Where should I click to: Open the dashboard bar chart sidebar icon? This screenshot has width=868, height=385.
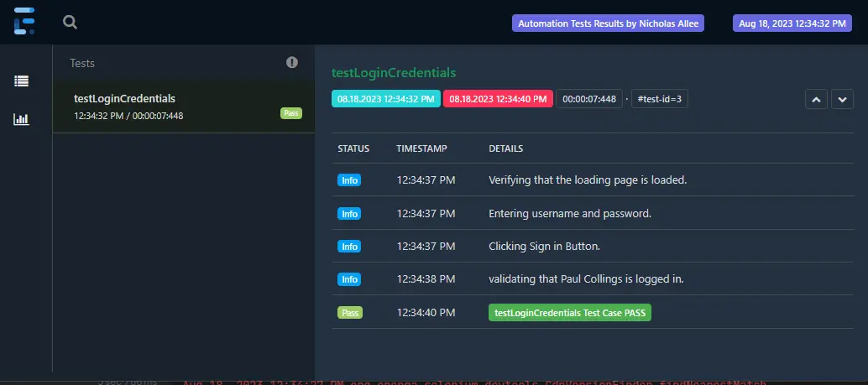21,119
